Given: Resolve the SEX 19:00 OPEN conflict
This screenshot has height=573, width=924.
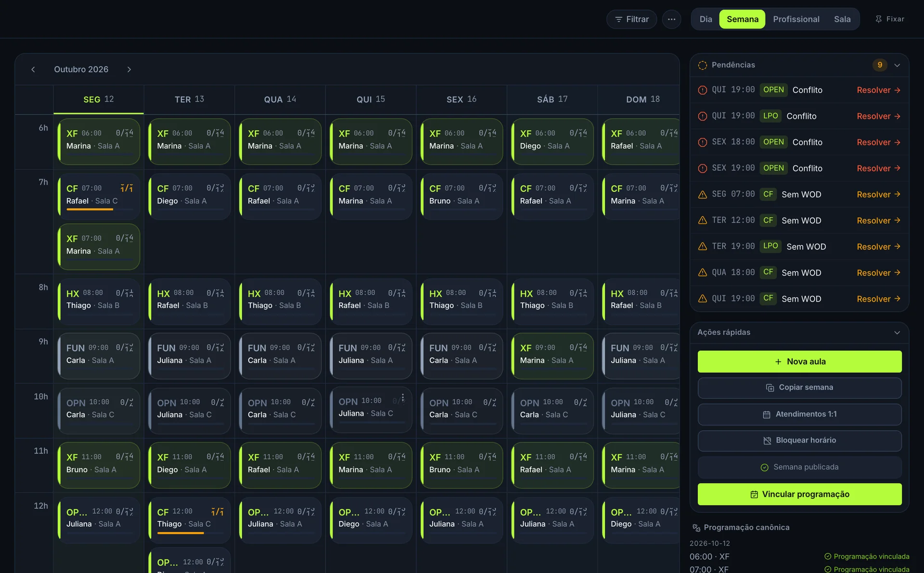Looking at the screenshot, I should click(x=878, y=168).
